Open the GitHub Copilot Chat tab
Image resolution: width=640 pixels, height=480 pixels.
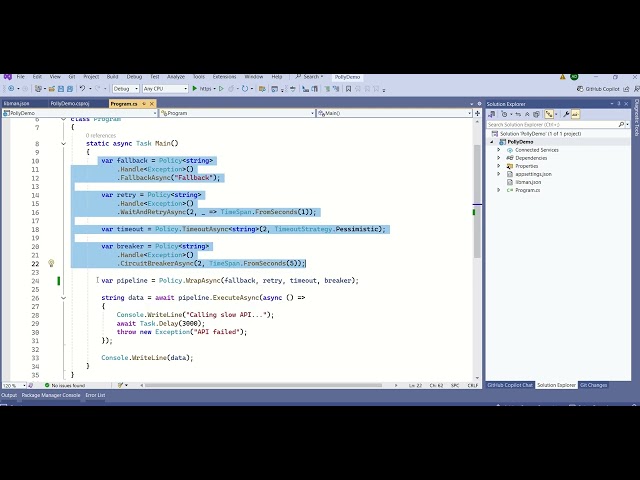pyautogui.click(x=510, y=385)
